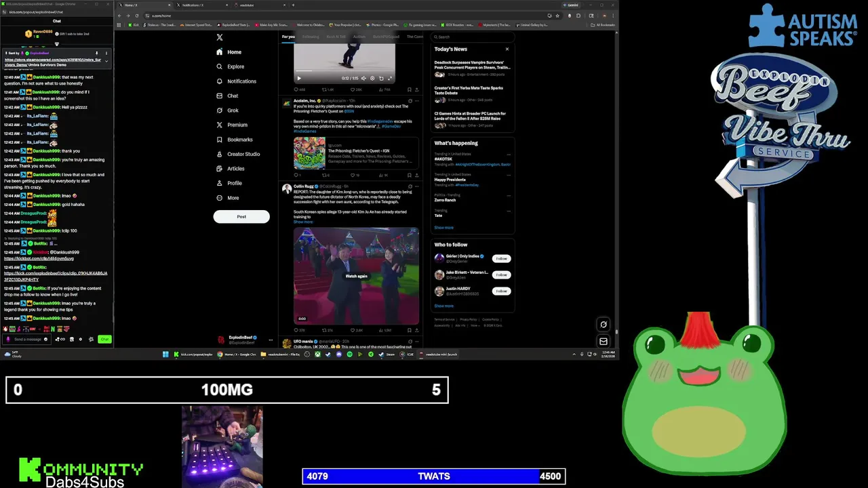
Task: Open the Steam store link in pinned chat
Action: [52, 62]
